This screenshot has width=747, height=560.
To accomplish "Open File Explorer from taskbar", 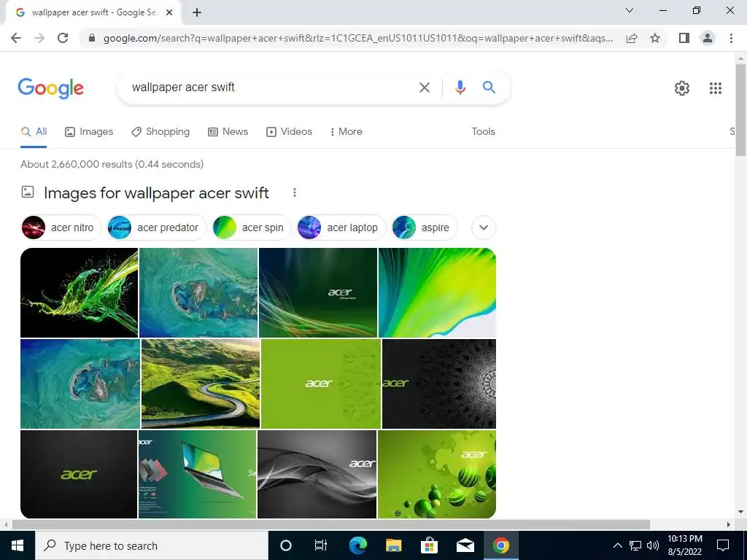I will 393,545.
